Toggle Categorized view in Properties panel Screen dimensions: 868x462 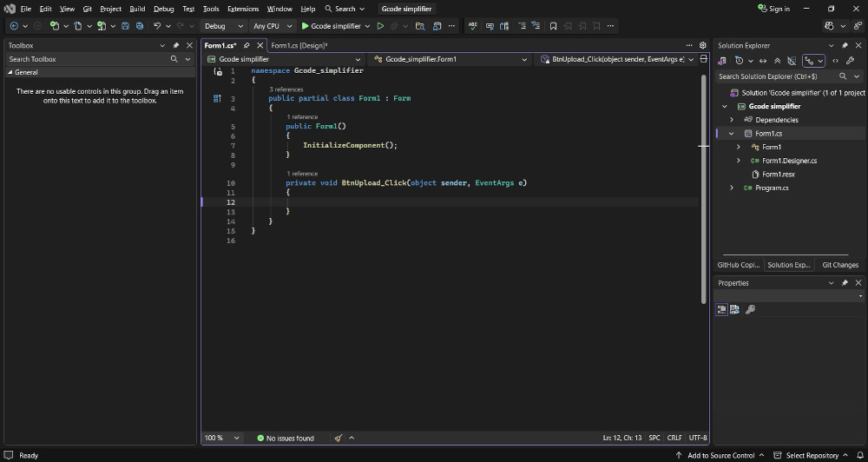click(721, 309)
